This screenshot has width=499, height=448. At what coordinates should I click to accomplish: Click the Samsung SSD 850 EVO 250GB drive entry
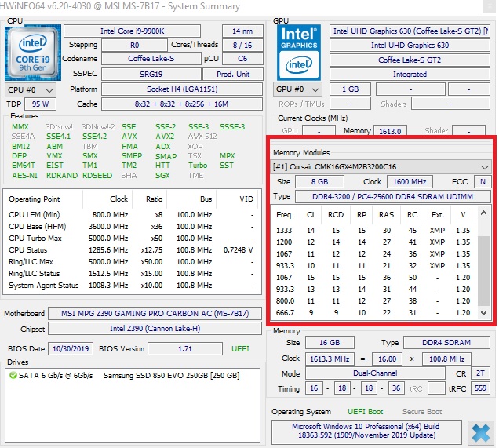click(x=172, y=376)
